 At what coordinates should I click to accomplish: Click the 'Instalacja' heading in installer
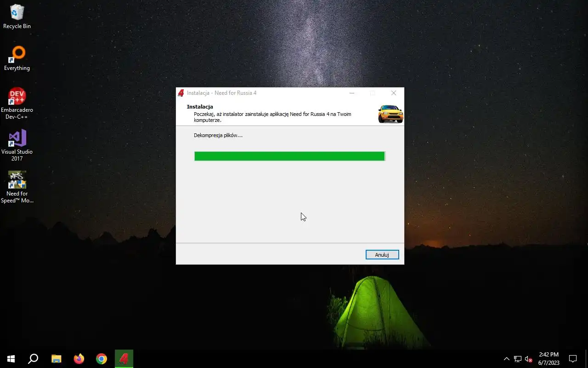click(200, 107)
